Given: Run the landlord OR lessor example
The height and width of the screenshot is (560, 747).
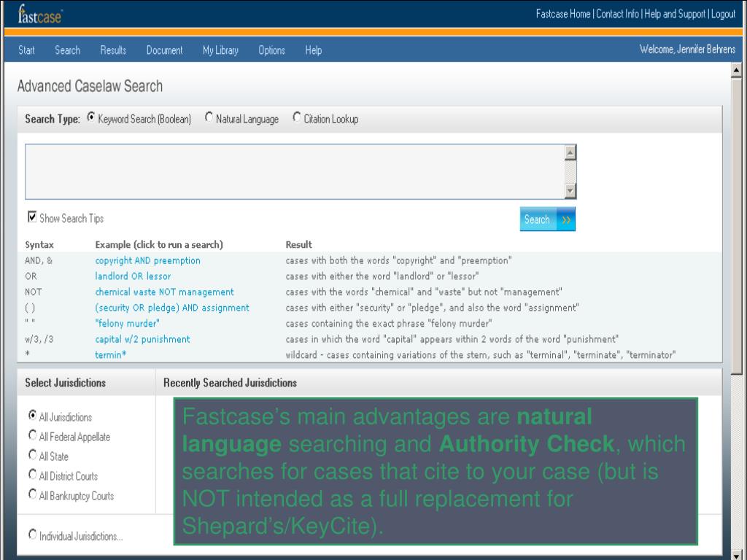Looking at the screenshot, I should pyautogui.click(x=133, y=276).
